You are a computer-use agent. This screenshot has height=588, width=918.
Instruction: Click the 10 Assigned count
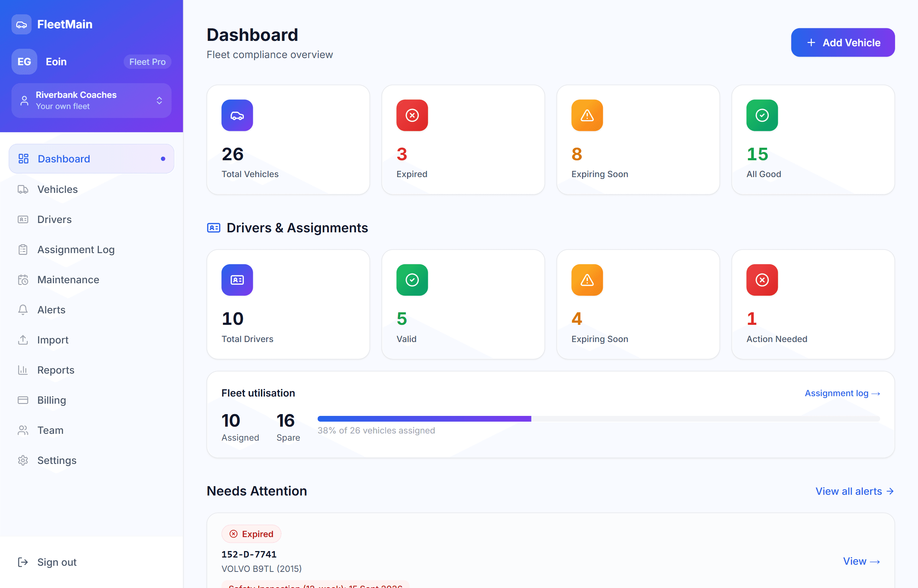click(240, 427)
